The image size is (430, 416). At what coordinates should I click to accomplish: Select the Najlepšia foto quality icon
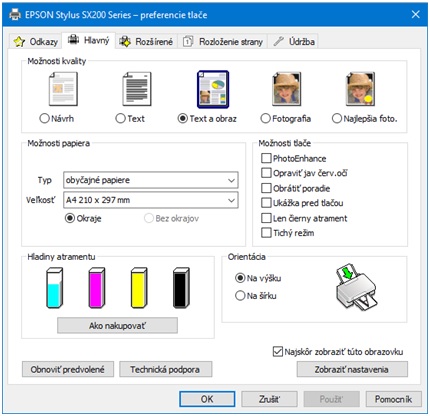coord(360,89)
